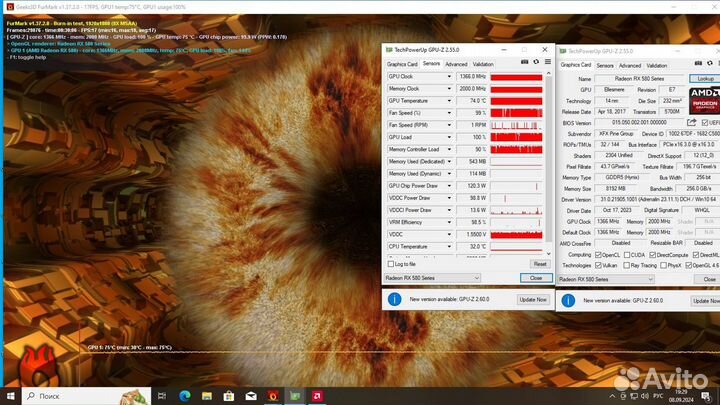Toggle the CUDA checkbox
Image resolution: width=720 pixels, height=405 pixels.
[x=626, y=255]
